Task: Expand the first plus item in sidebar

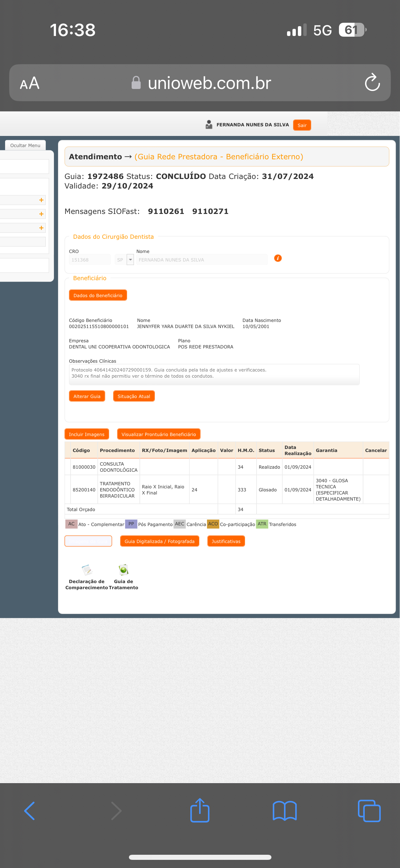Action: [x=41, y=200]
